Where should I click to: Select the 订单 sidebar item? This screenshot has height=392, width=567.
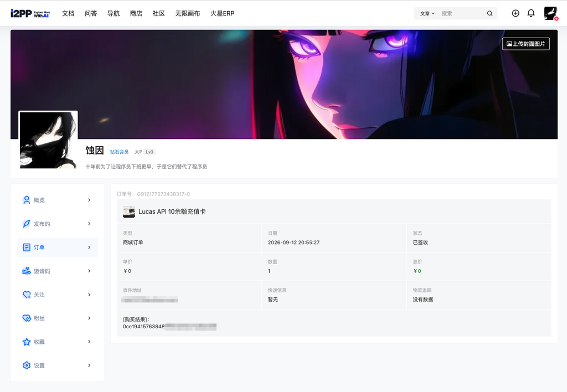click(x=58, y=247)
